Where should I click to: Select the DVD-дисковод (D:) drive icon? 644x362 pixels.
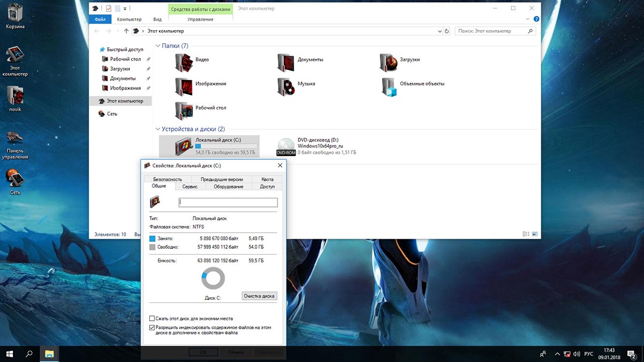pos(286,146)
